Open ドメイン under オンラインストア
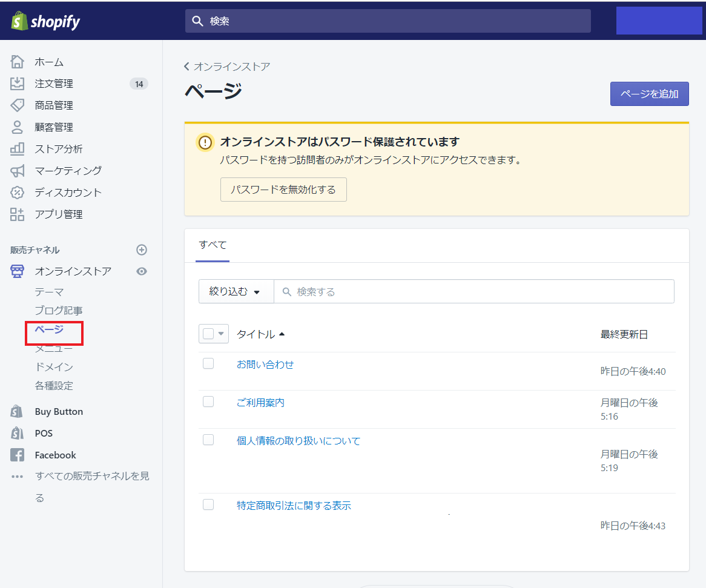 [x=54, y=367]
